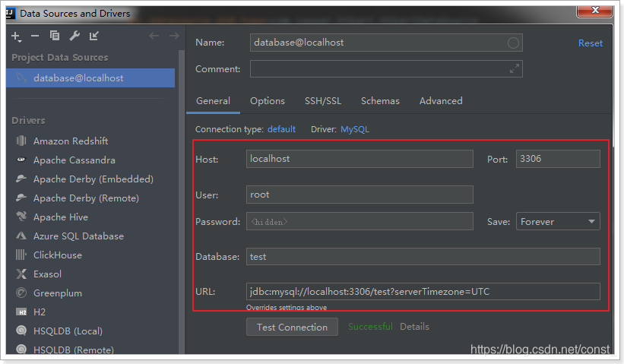Click the left panel vertical scrollbar
Screen dimensions: 624x364
[x=182, y=202]
